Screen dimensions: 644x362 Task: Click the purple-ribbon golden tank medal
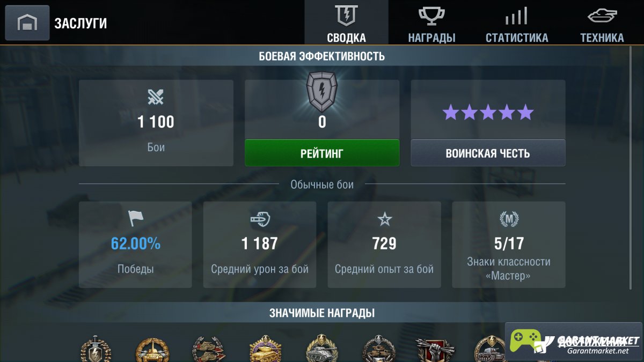[265, 349]
